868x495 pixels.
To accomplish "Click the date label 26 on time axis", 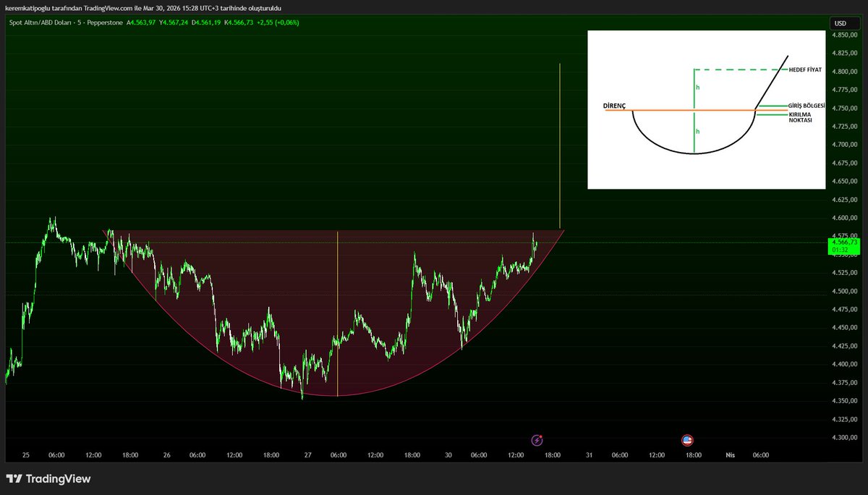I will point(167,455).
